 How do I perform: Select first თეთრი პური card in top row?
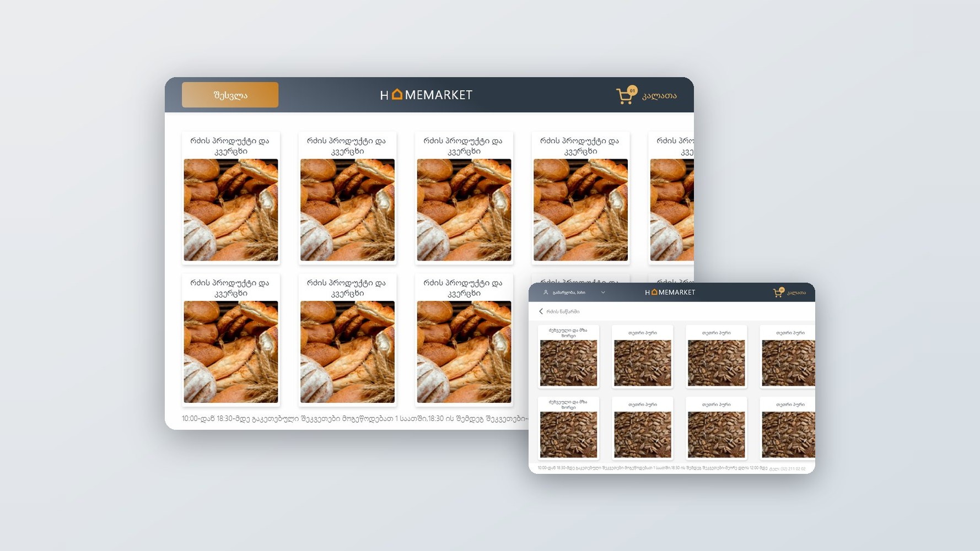tap(643, 356)
